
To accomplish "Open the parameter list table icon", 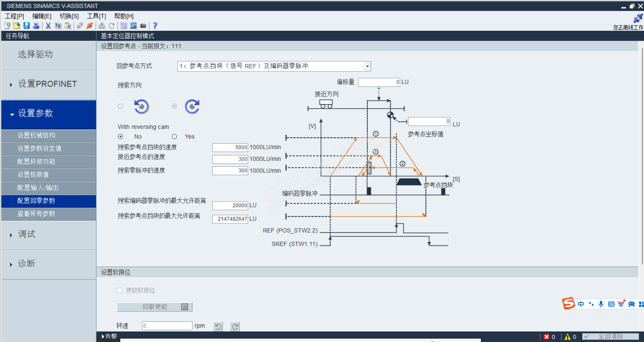I will pyautogui.click(x=124, y=26).
